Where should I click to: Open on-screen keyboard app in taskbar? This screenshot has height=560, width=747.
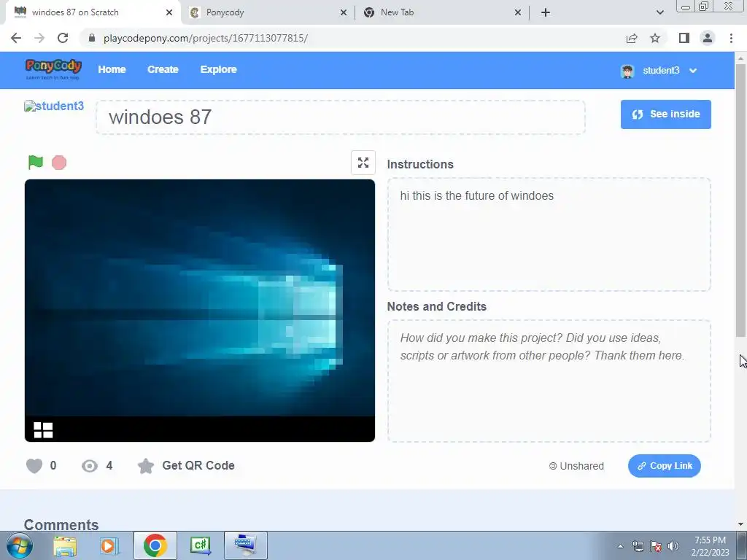pyautogui.click(x=245, y=545)
